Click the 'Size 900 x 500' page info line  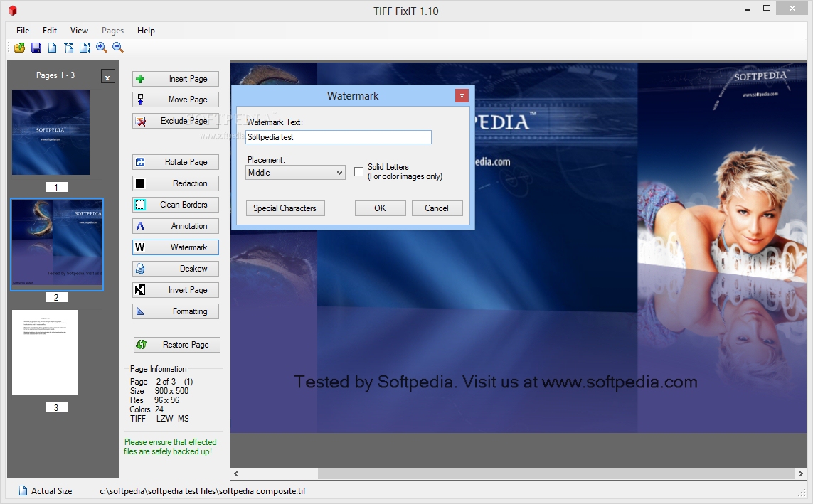click(159, 391)
